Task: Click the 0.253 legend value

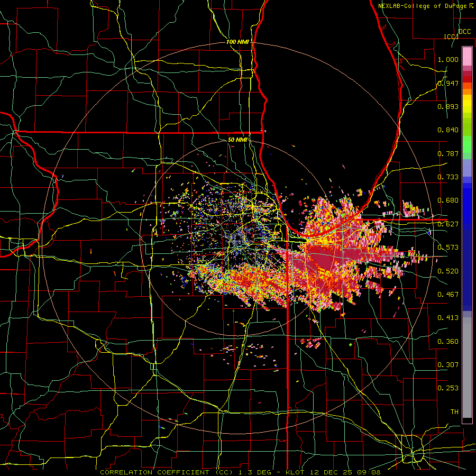Action: (x=448, y=388)
